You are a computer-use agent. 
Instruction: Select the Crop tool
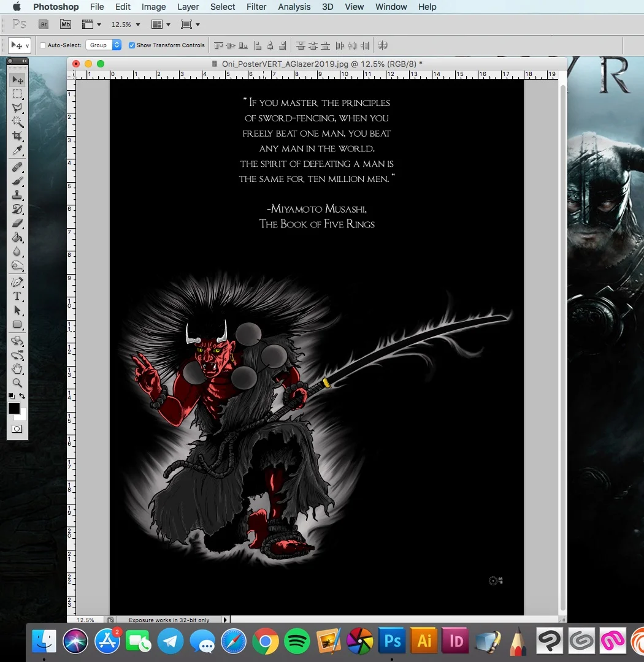(17, 136)
